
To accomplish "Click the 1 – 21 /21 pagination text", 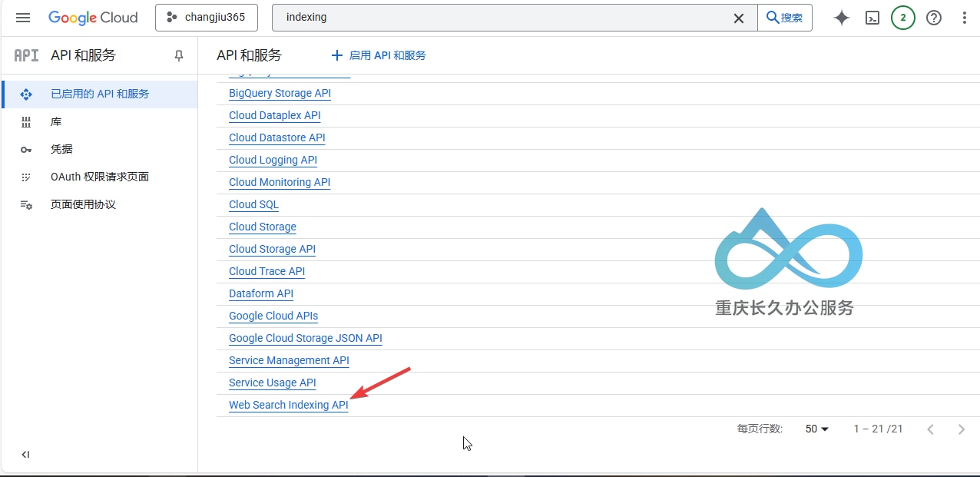I will [878, 429].
